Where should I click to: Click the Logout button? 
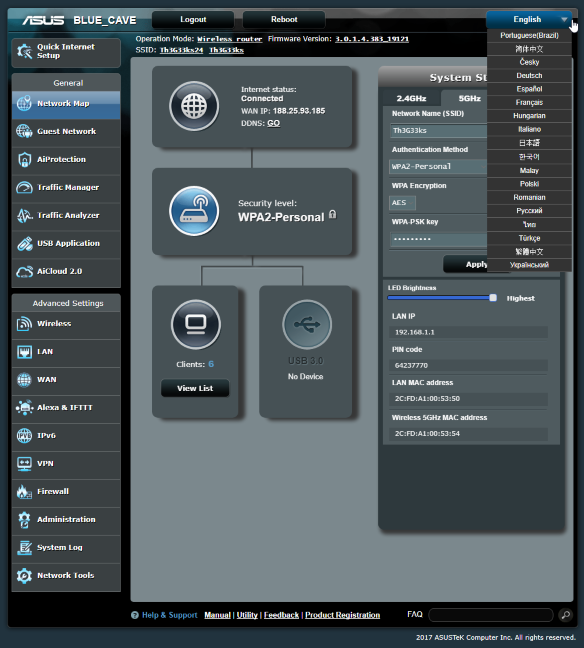coord(193,19)
